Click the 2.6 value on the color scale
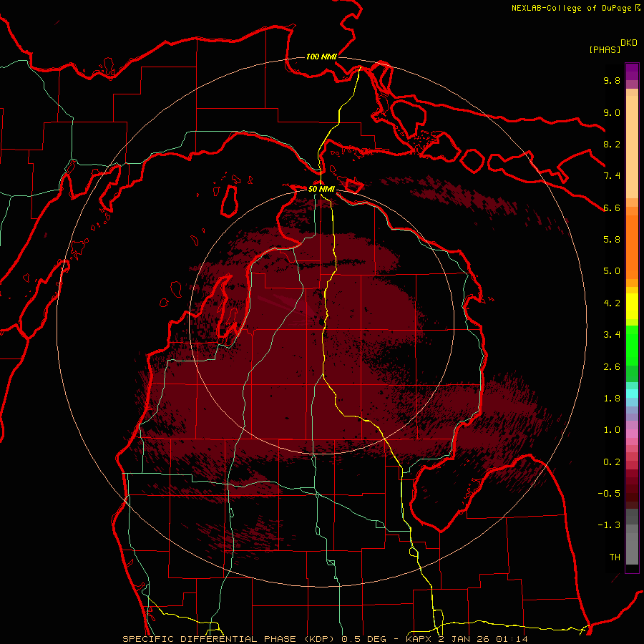Viewport: 644px width, 644px height. coord(612,366)
